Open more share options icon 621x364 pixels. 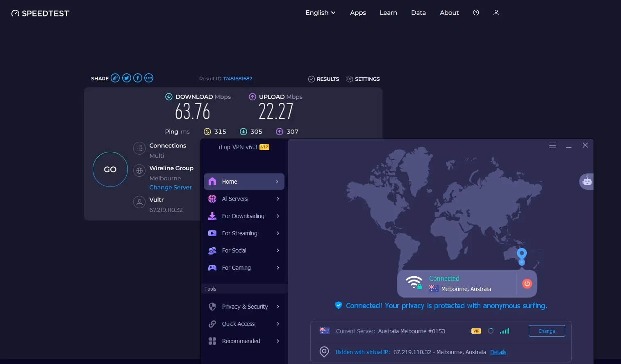[x=149, y=78]
